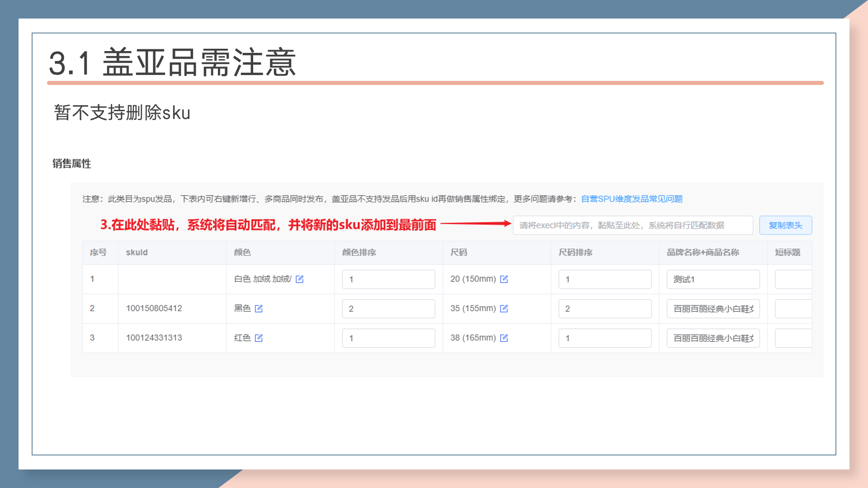Select sku cell 100150805412
The height and width of the screenshot is (488, 868).
[154, 308]
